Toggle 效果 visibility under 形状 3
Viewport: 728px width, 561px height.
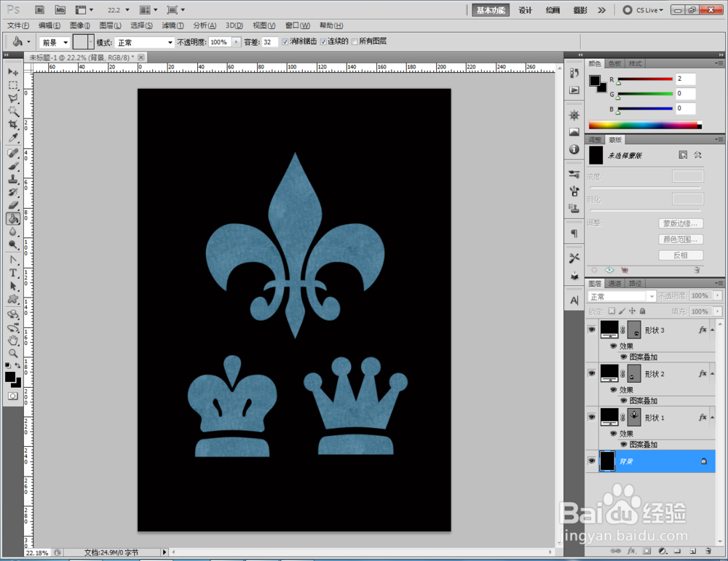(613, 346)
